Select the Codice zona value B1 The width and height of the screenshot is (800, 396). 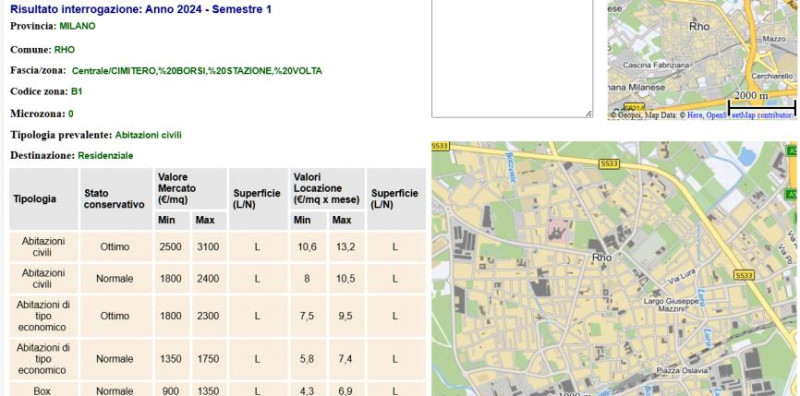pos(77,92)
